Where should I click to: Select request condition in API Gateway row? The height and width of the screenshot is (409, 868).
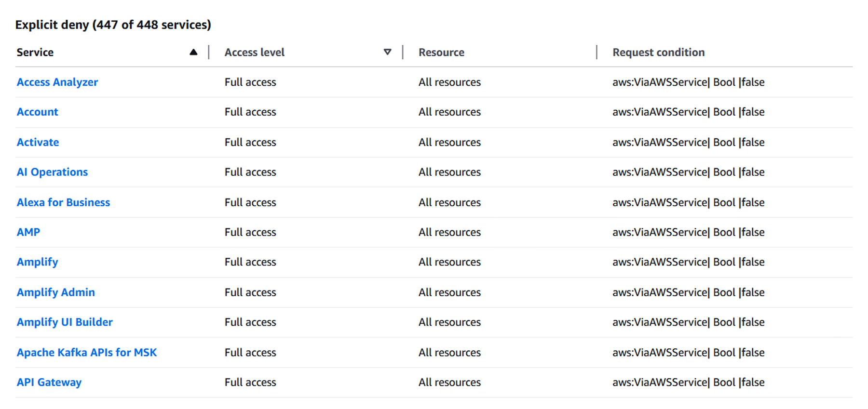pos(689,383)
